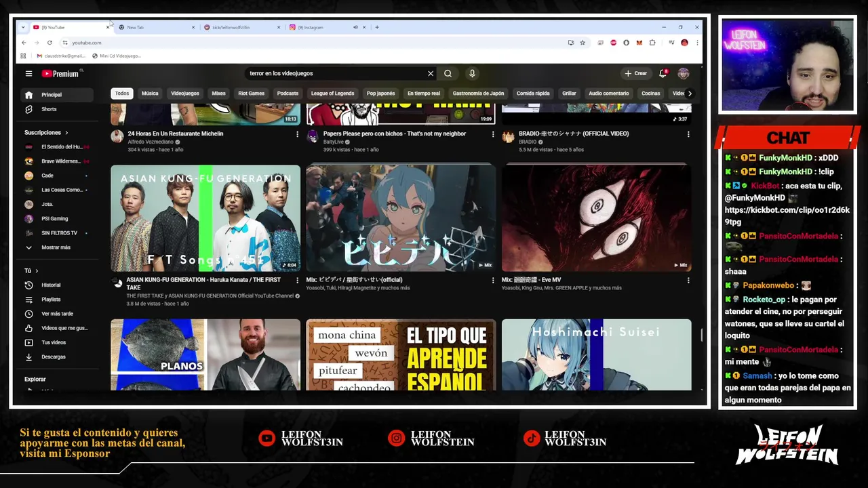
Task: Open the Chrome tab search dropdown
Action: 23,27
